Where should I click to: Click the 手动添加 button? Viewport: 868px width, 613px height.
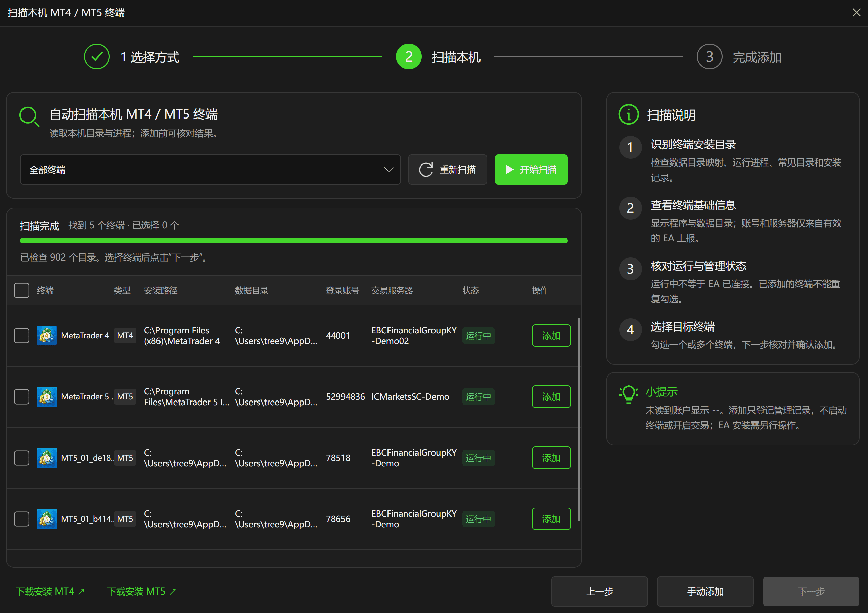pos(705,592)
